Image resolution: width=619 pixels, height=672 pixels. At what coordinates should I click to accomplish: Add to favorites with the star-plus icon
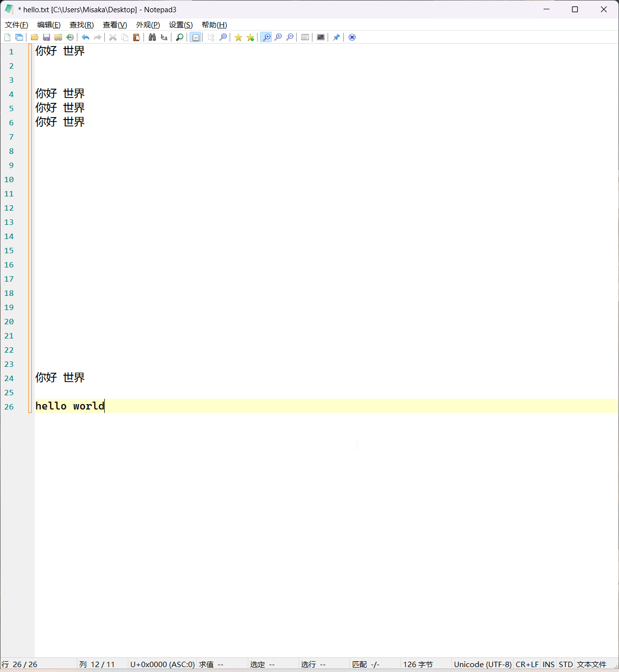pos(250,37)
